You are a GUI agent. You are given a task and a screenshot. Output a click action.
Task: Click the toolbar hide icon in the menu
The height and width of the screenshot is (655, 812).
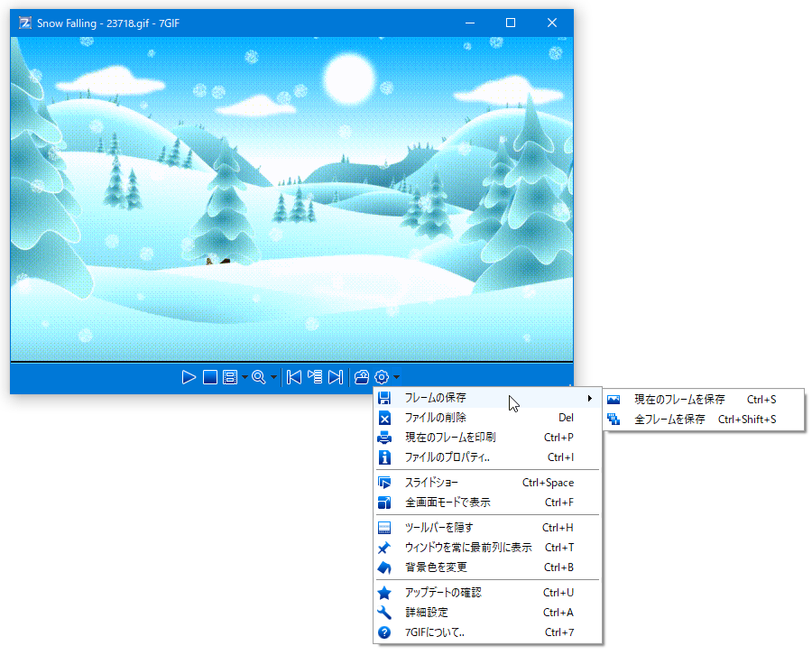pos(384,528)
